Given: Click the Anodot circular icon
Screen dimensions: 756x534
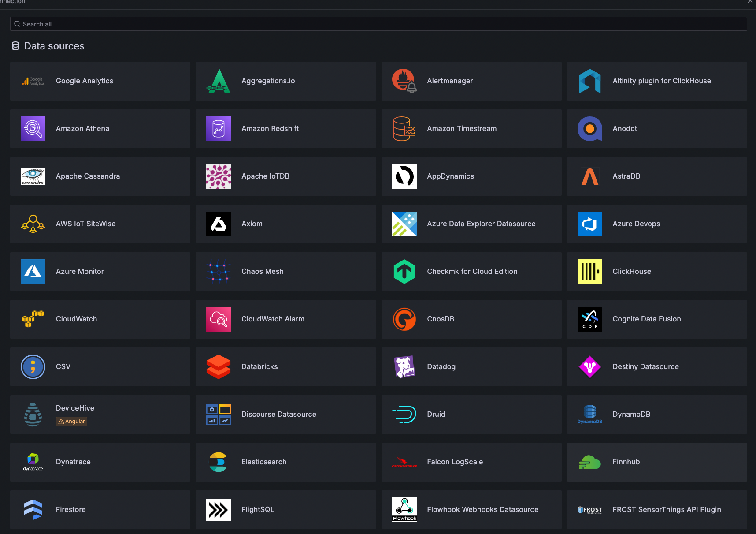Looking at the screenshot, I should point(590,129).
